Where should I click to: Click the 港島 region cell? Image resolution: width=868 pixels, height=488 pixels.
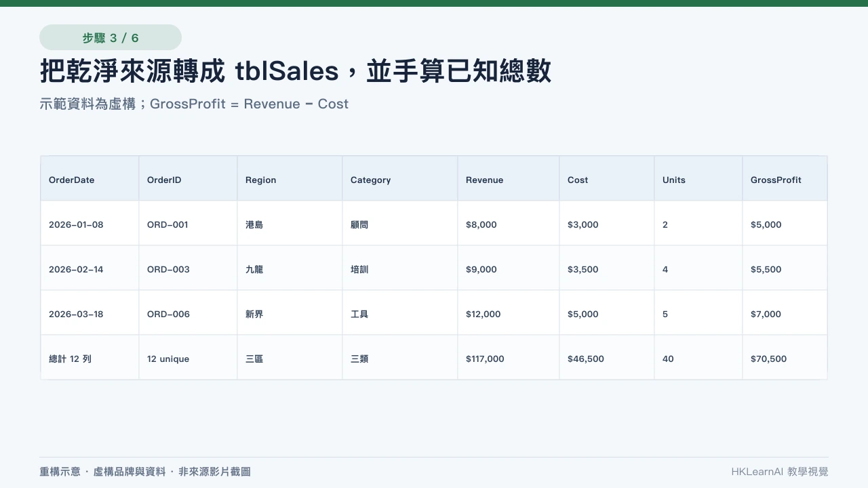pos(290,223)
